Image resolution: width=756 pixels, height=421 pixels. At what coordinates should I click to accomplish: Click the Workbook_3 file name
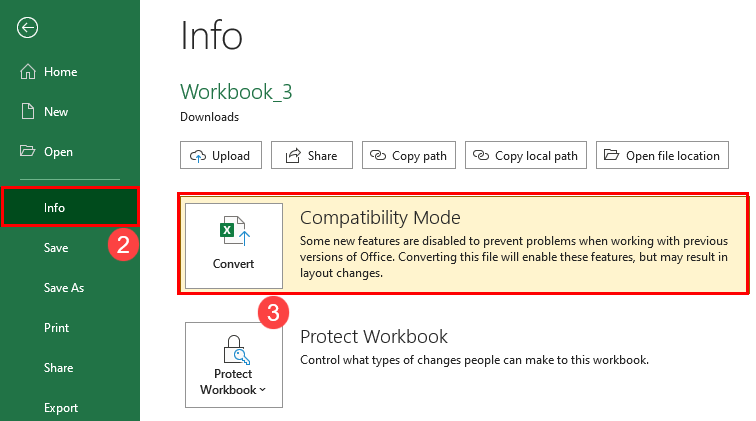(x=236, y=92)
